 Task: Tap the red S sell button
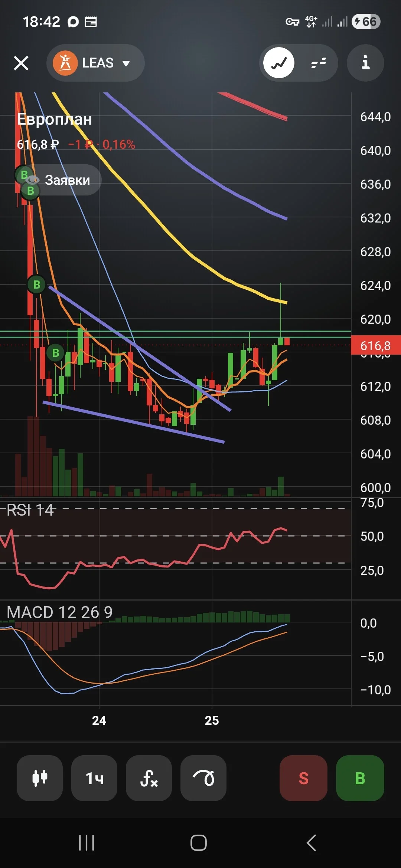[303, 778]
